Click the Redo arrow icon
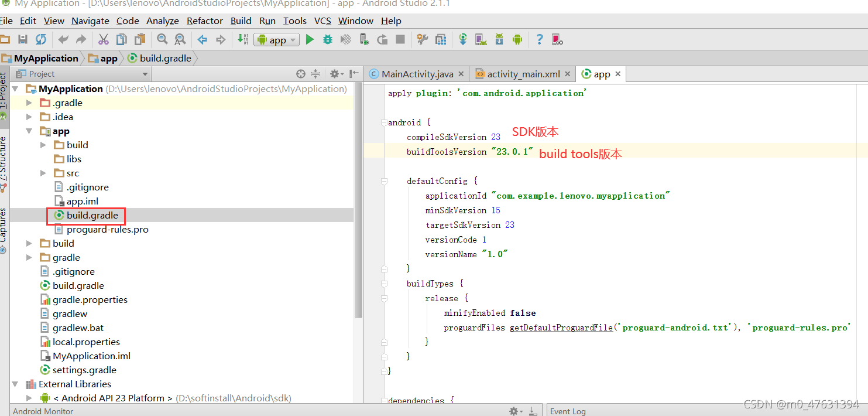The image size is (868, 416). click(81, 39)
